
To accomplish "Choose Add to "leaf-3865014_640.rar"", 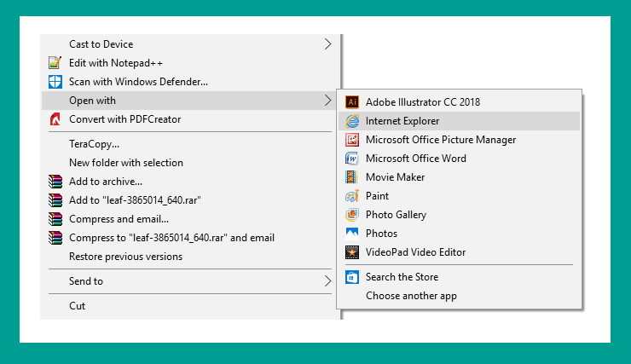I will pos(191,199).
